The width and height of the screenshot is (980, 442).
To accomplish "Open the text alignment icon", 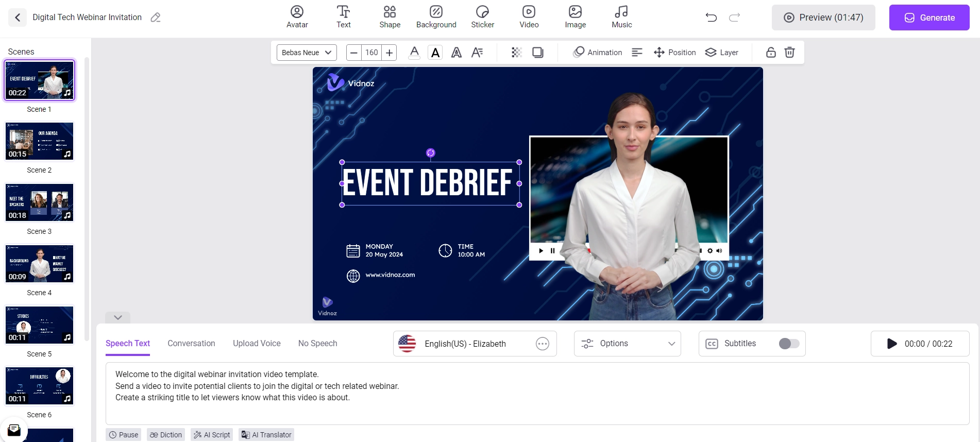I will pyautogui.click(x=637, y=53).
